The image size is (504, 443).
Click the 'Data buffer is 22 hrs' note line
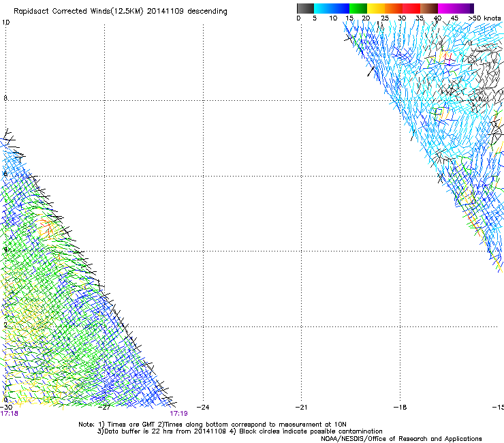pyautogui.click(x=240, y=431)
